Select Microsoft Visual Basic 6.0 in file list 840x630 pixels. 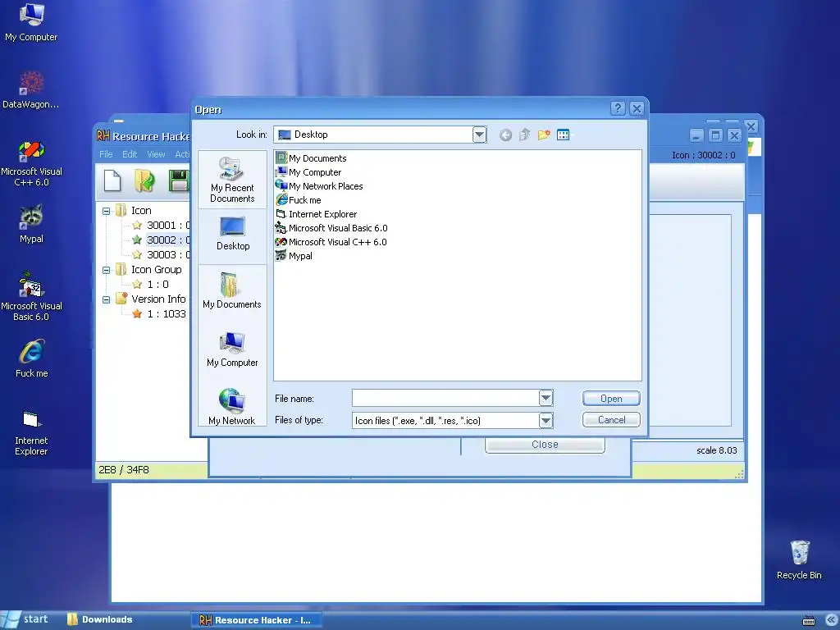click(331, 228)
